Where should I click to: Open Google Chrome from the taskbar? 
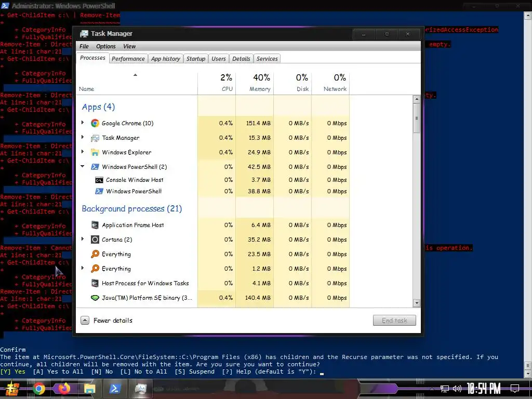(x=38, y=389)
